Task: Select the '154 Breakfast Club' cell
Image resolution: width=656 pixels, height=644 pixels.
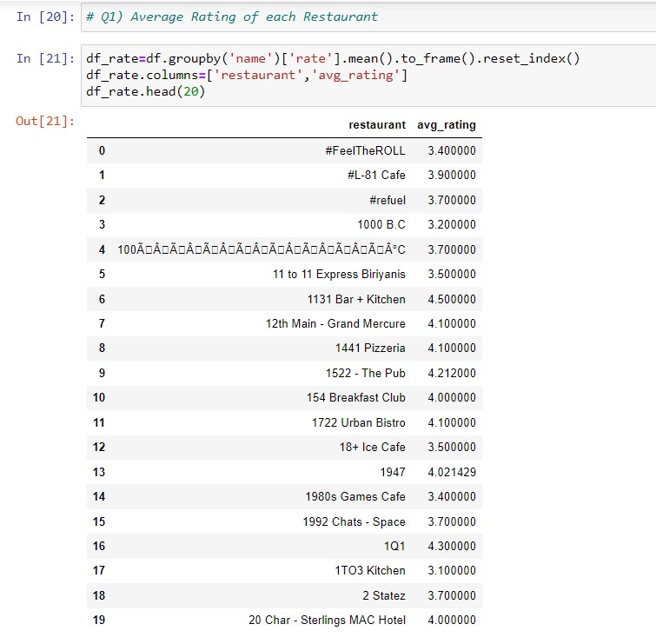Action: (x=355, y=397)
